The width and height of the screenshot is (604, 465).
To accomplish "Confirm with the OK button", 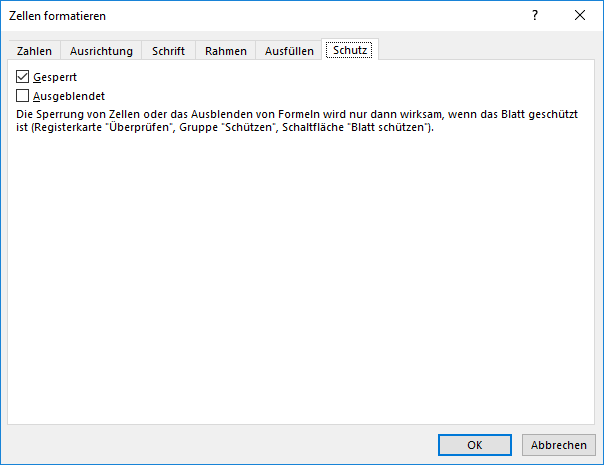I will [x=475, y=445].
